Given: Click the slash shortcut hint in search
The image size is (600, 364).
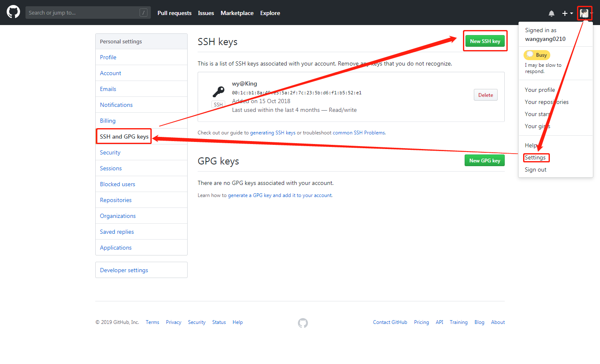Looking at the screenshot, I should point(143,13).
